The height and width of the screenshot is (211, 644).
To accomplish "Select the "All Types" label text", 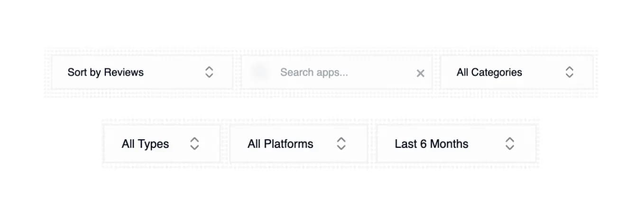I will [145, 144].
